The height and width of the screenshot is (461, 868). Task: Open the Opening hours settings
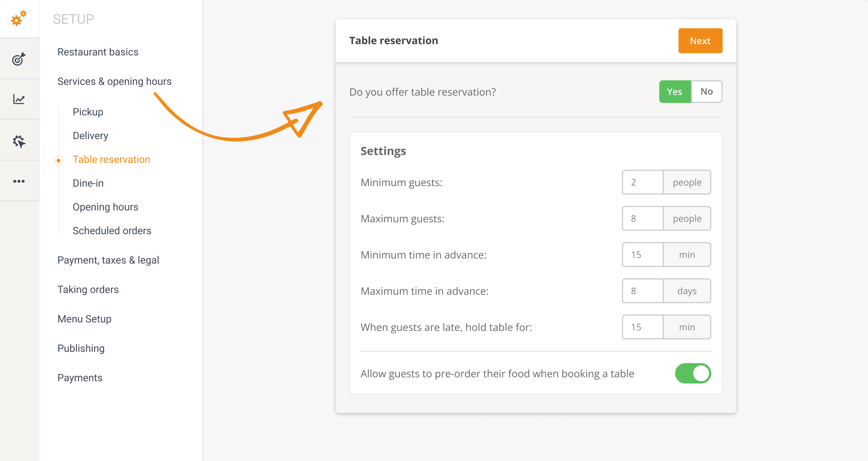point(105,206)
